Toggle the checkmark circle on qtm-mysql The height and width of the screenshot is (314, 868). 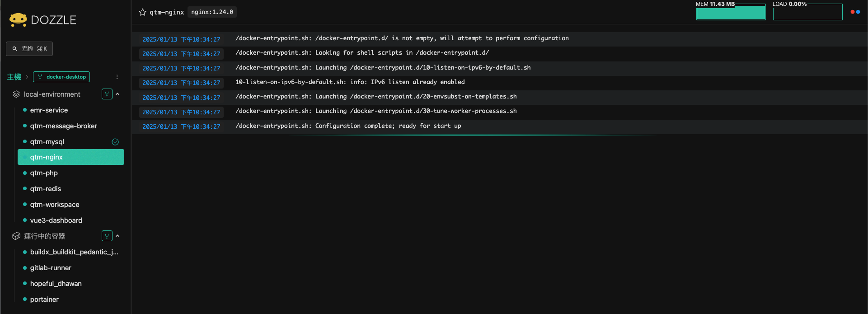tap(115, 142)
